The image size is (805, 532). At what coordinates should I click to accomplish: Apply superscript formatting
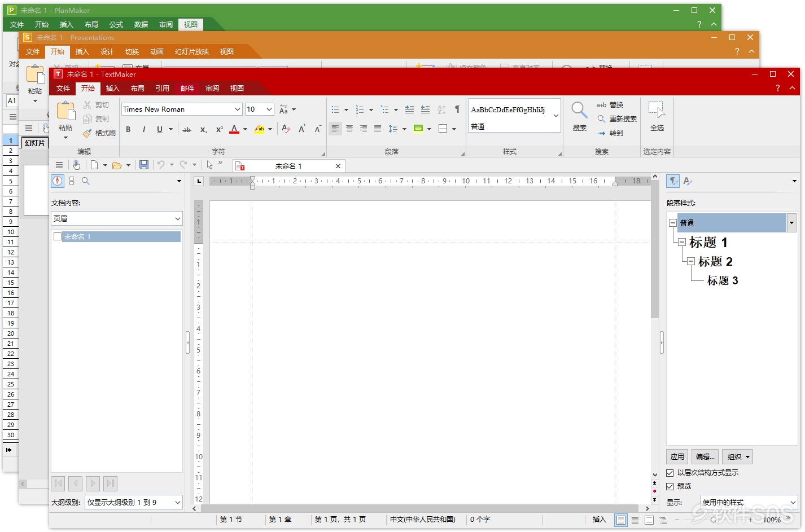click(x=220, y=129)
